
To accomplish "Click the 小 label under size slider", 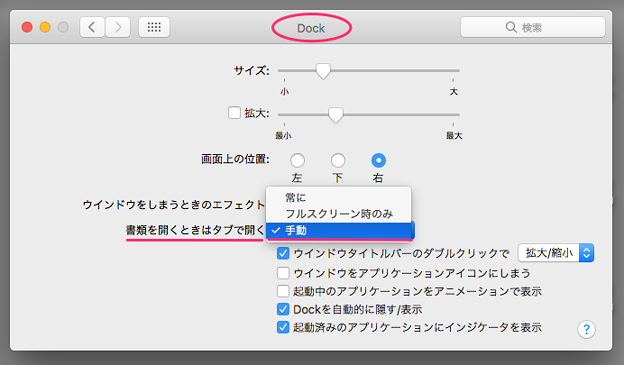I will pyautogui.click(x=284, y=92).
